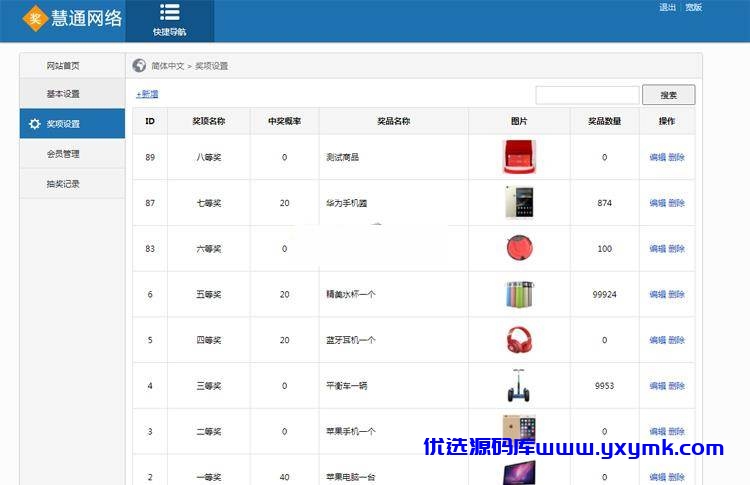The height and width of the screenshot is (485, 750).
Task: Open 网站首页 in the sidebar
Action: 63,66
